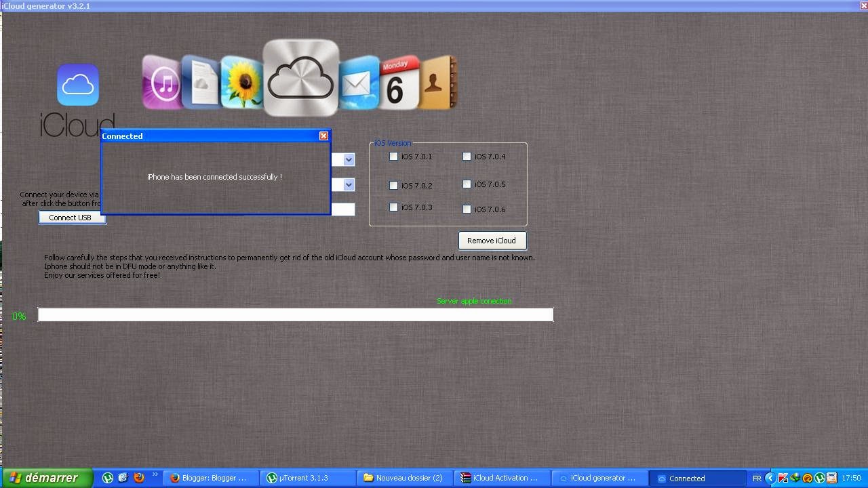
Task: Click the 17:50 system clock
Action: click(x=851, y=479)
